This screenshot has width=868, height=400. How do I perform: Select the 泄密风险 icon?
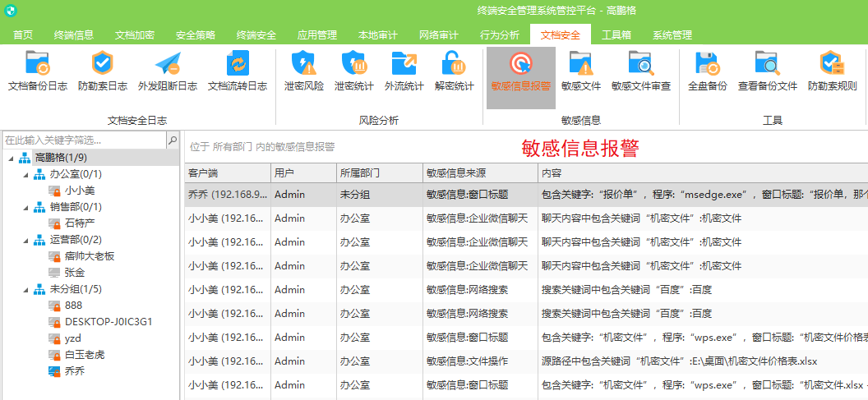click(304, 64)
